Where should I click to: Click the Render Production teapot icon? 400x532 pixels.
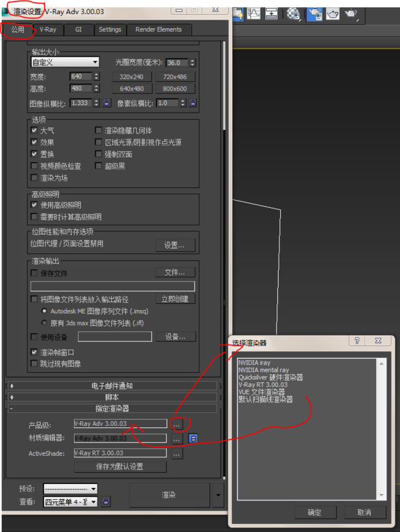click(x=351, y=13)
